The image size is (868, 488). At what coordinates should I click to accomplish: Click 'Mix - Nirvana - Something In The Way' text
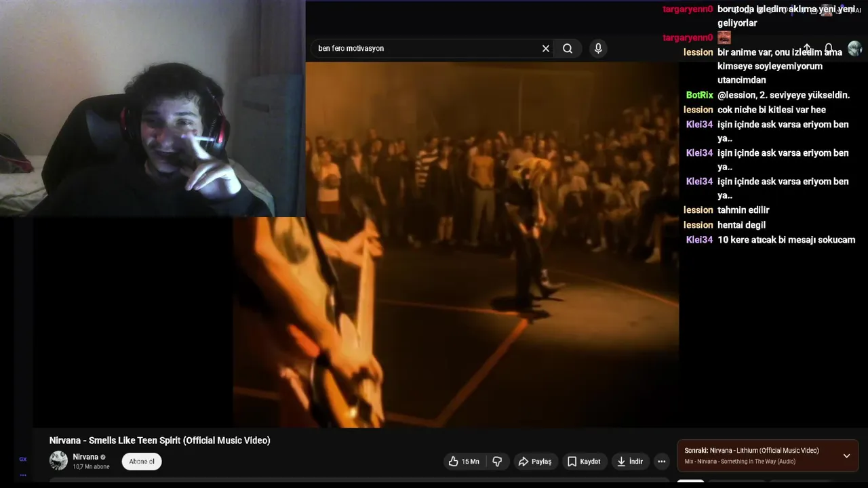pyautogui.click(x=740, y=462)
